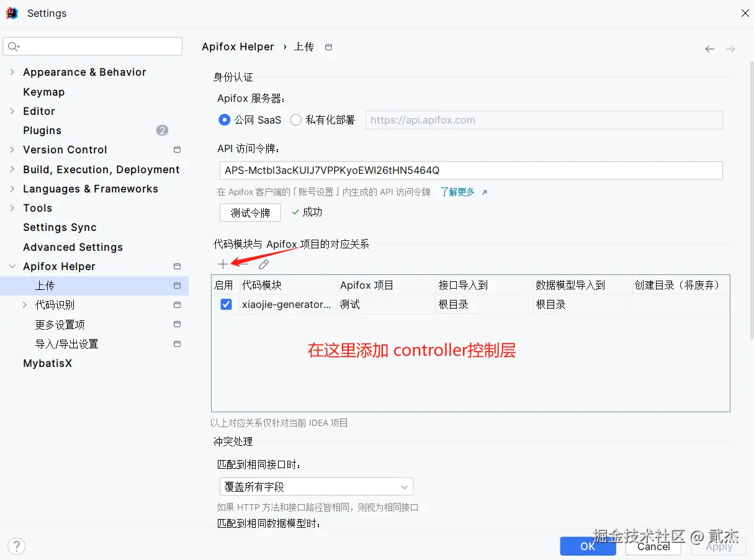Close the Settings dialog

pos(745,13)
